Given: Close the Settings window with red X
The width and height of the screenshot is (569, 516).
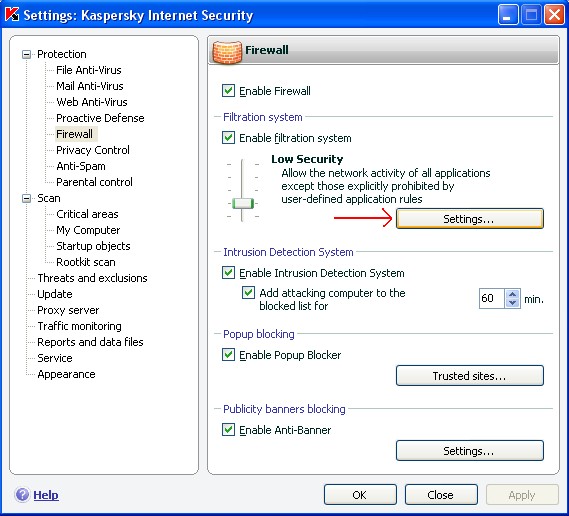Looking at the screenshot, I should coord(554,15).
